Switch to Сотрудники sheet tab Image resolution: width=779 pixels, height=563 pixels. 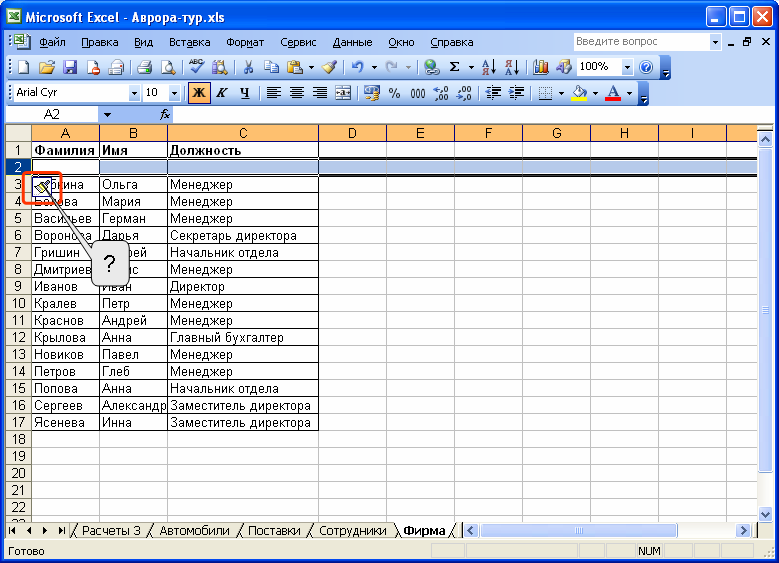tap(352, 531)
